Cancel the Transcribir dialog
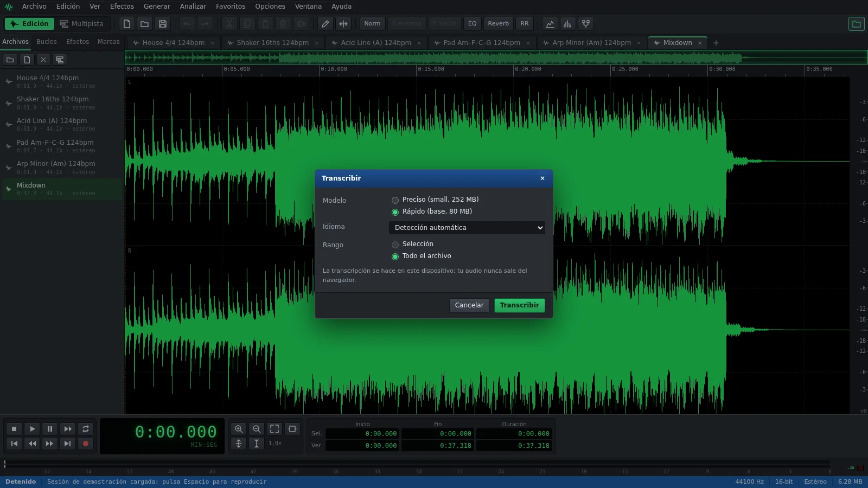This screenshot has width=868, height=488. [469, 305]
